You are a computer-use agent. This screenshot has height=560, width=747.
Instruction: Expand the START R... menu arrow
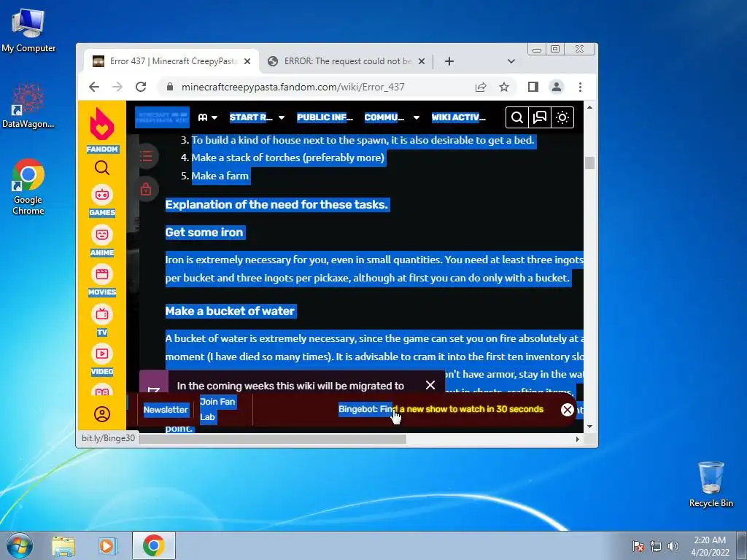tap(282, 117)
